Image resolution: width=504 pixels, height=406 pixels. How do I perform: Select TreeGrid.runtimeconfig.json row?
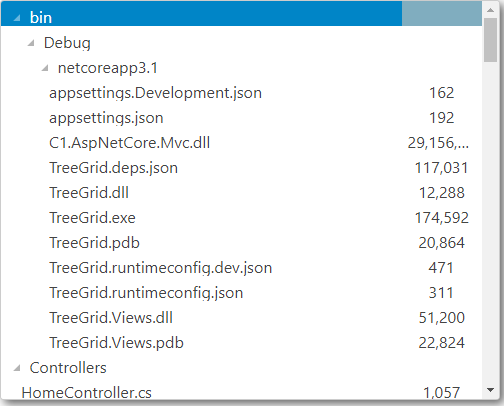click(x=241, y=293)
